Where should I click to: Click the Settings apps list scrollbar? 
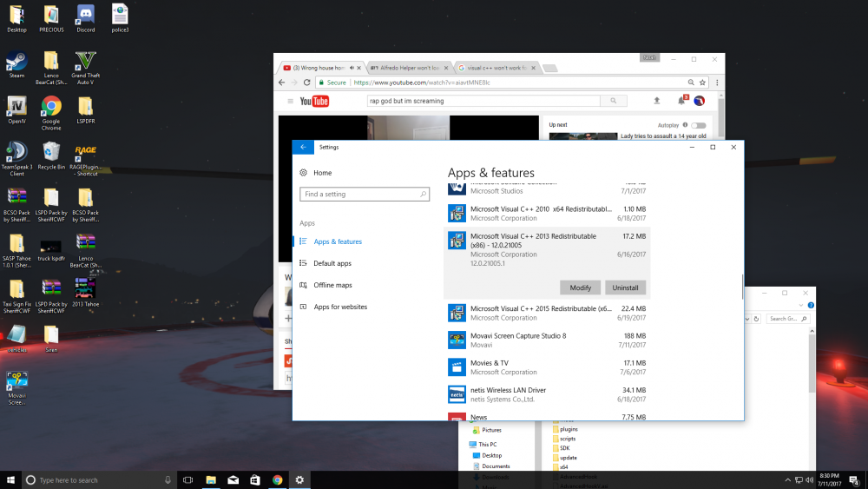[x=740, y=287]
